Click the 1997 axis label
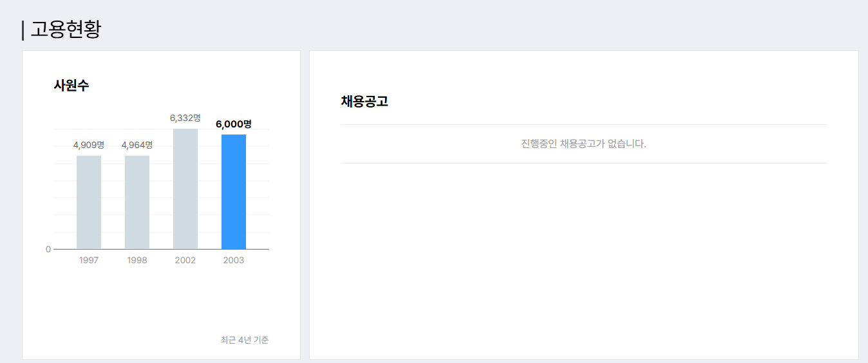868x363 pixels. tap(89, 260)
